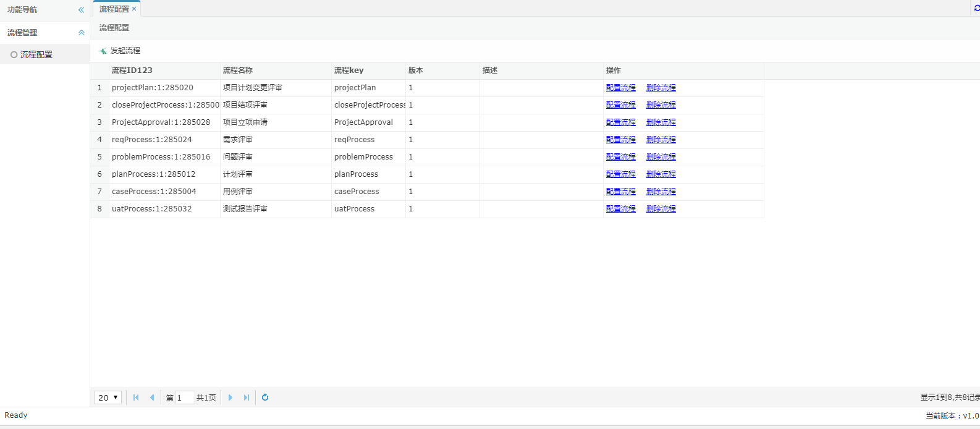Go to the previous page
The width and height of the screenshot is (980, 429).
click(152, 397)
